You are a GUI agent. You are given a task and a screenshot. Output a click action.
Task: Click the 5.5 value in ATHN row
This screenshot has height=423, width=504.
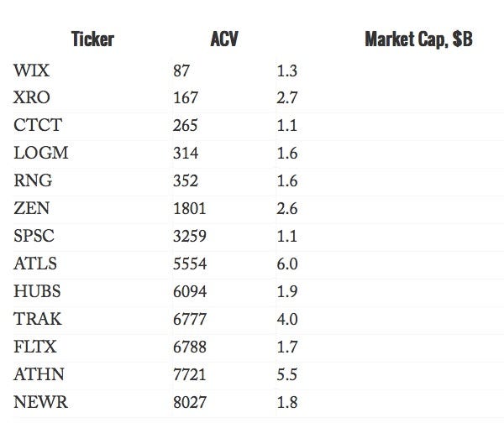[286, 375]
